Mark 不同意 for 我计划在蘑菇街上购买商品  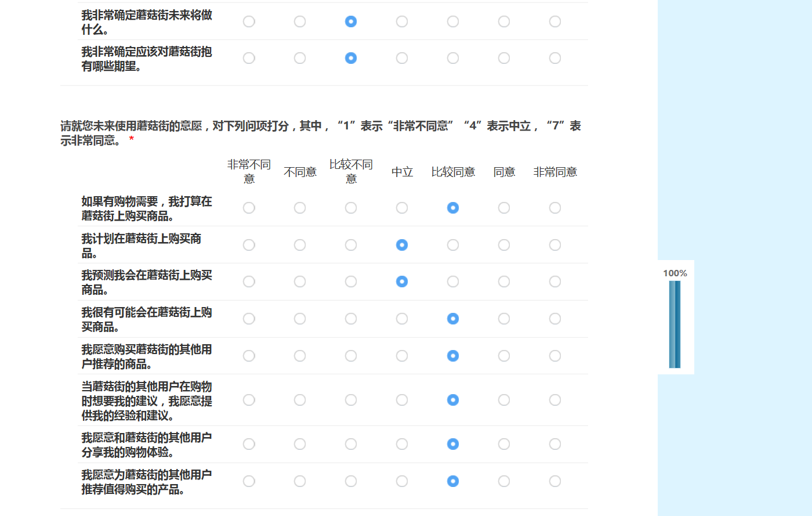tap(300, 245)
